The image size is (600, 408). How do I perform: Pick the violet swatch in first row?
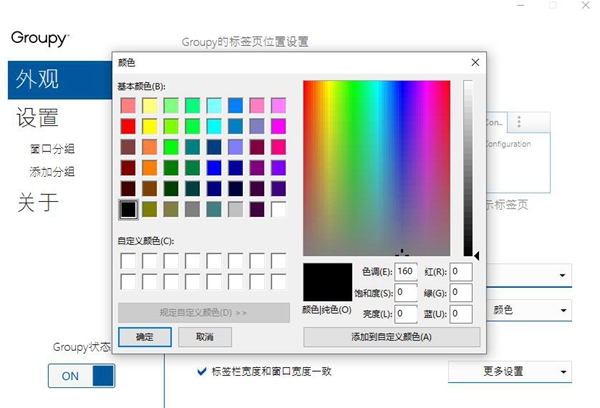(x=279, y=105)
